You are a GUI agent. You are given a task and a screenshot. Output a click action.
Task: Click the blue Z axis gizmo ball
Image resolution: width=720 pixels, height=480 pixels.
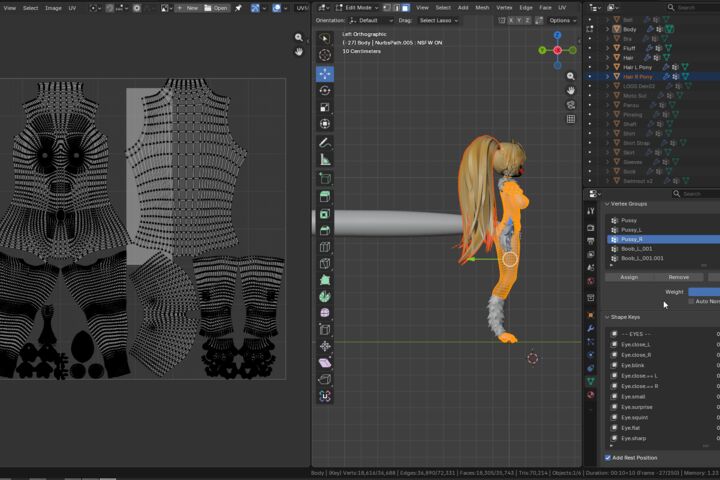[x=557, y=35]
